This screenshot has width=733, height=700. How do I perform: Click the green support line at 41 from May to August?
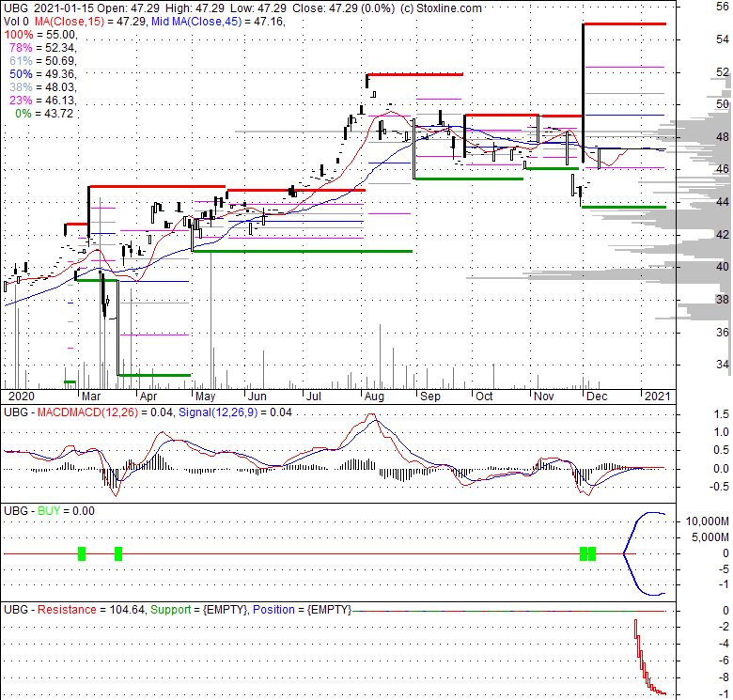click(x=303, y=252)
